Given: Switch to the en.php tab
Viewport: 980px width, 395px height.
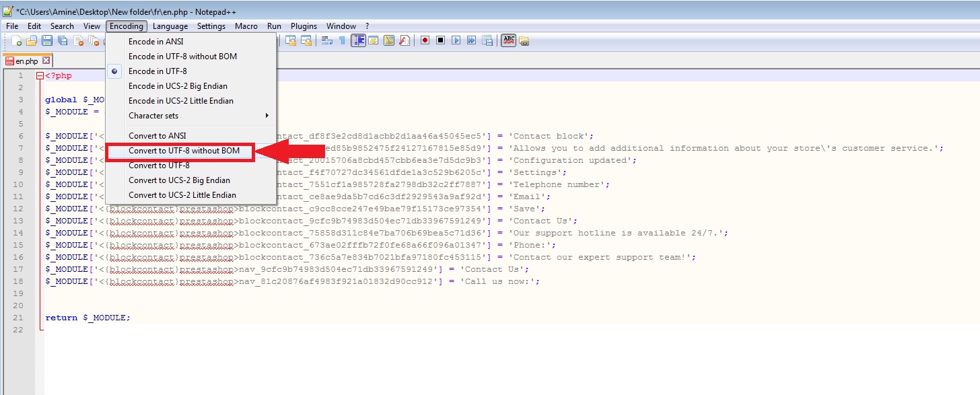Looking at the screenshot, I should (x=28, y=61).
